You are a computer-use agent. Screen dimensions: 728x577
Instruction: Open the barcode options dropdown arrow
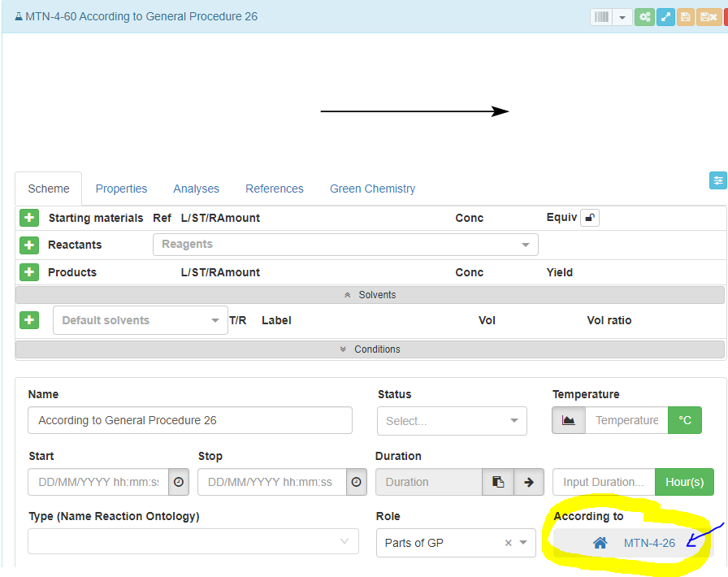click(x=622, y=17)
